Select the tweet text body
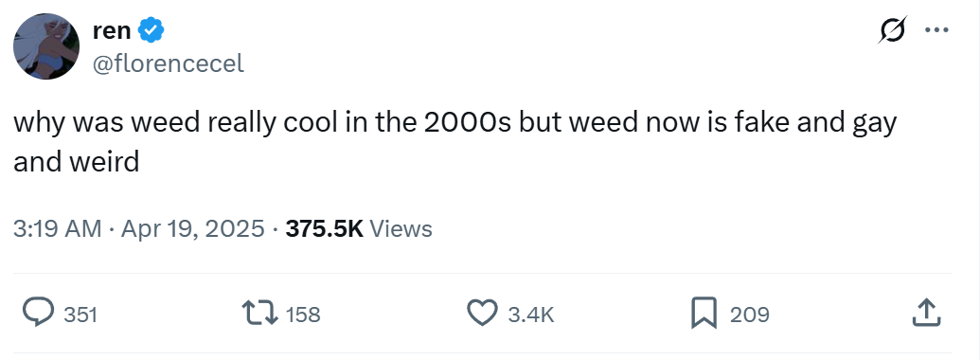980x360 pixels. click(455, 142)
